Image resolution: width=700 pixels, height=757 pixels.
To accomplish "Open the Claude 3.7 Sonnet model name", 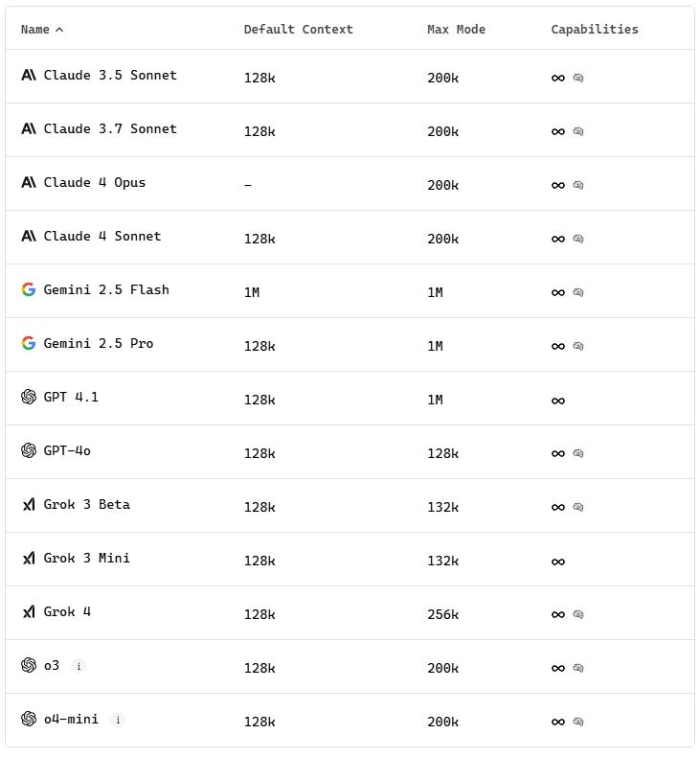I will tap(110, 129).
